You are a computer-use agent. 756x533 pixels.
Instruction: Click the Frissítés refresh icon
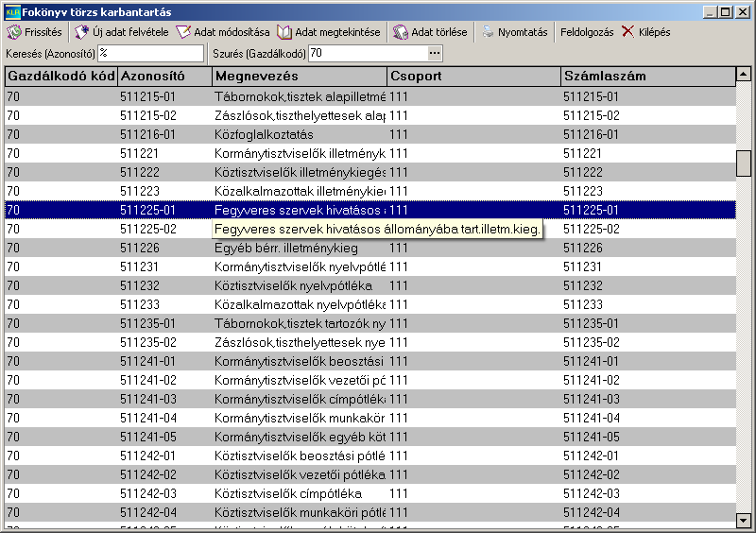pyautogui.click(x=14, y=32)
